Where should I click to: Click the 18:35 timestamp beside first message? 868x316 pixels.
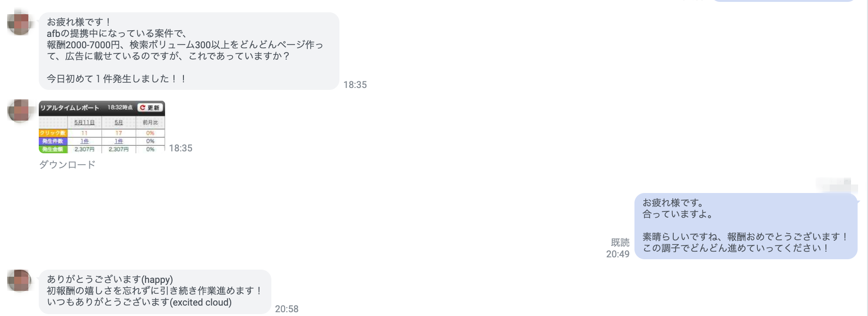(355, 85)
